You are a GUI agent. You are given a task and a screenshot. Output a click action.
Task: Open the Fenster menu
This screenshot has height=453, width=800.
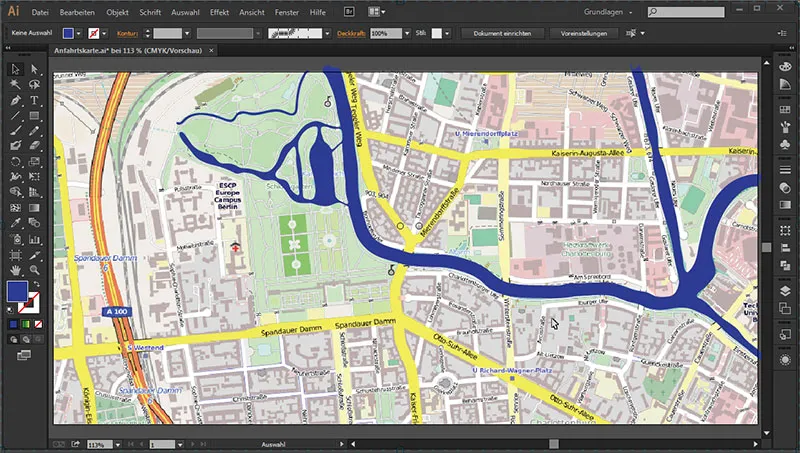coord(287,12)
